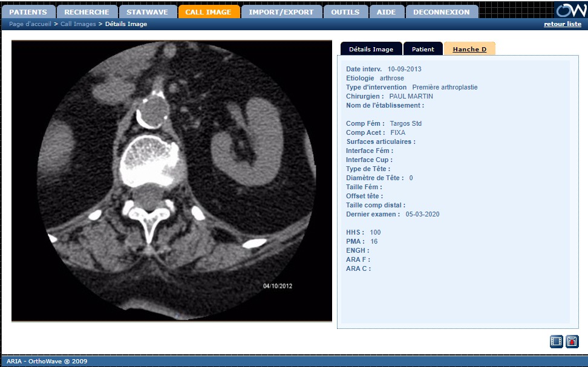Open the STATWAVE menu tab
Viewport: 588px width, 367px height.
pyautogui.click(x=148, y=12)
